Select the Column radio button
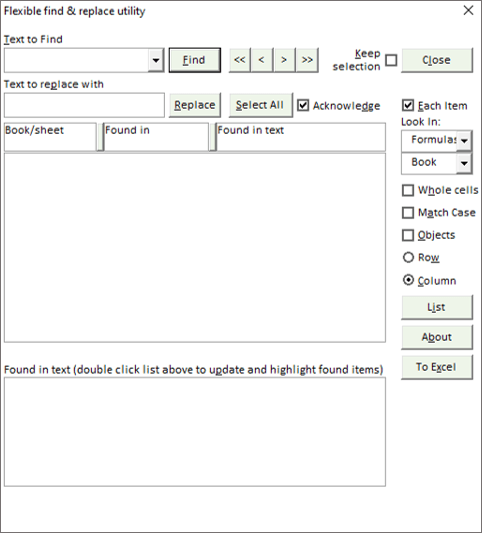The height and width of the screenshot is (533, 482). [408, 280]
